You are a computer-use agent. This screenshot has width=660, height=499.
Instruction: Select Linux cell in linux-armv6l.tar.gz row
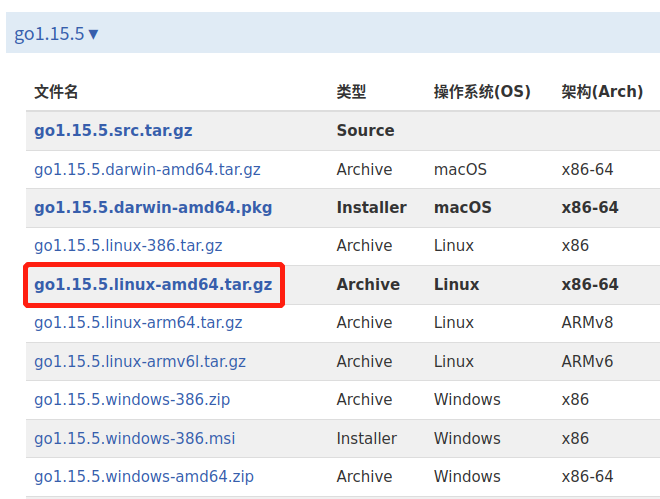454,362
